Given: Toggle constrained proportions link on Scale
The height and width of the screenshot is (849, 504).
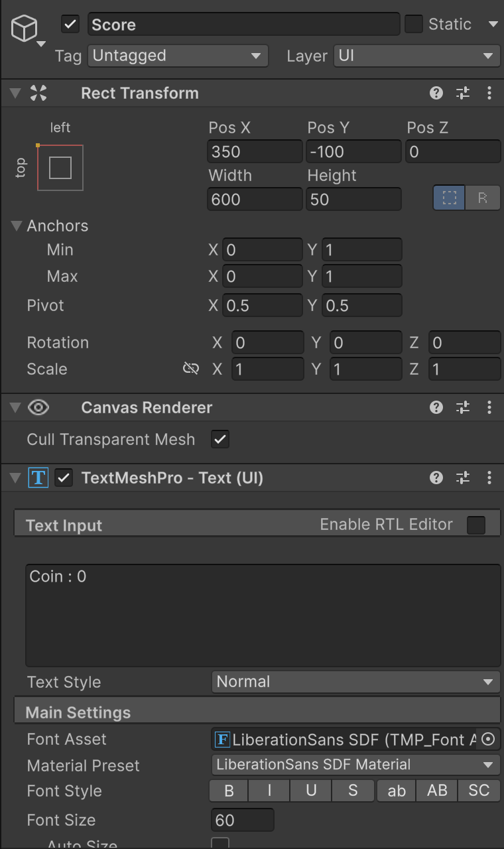Looking at the screenshot, I should 191,369.
